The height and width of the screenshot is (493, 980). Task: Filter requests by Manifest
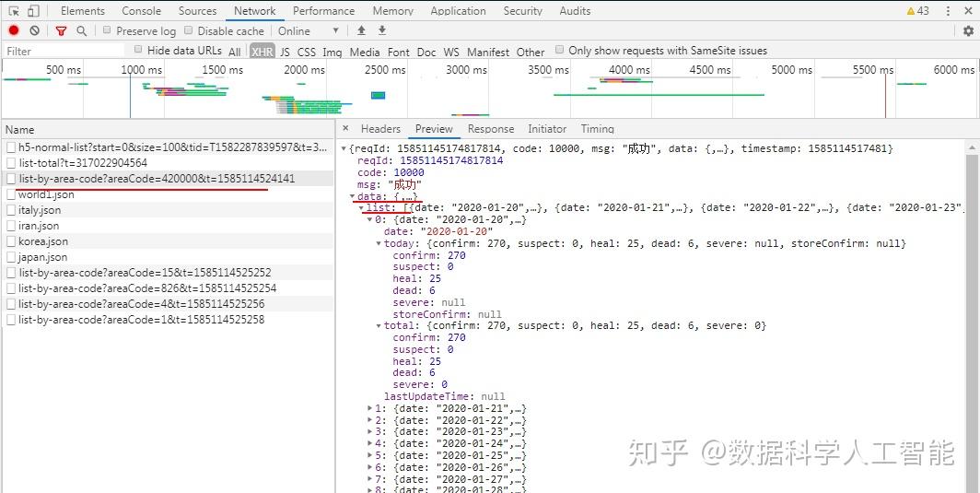coord(488,52)
